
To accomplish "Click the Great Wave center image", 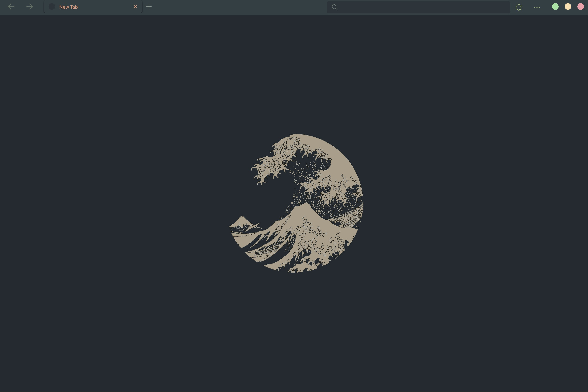I will point(296,203).
